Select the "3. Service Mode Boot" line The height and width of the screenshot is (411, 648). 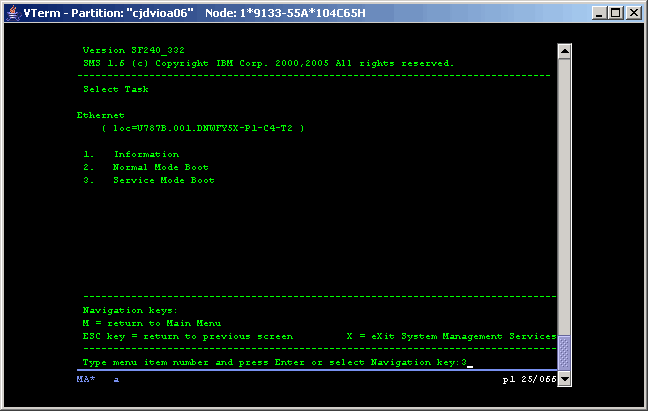tap(148, 180)
